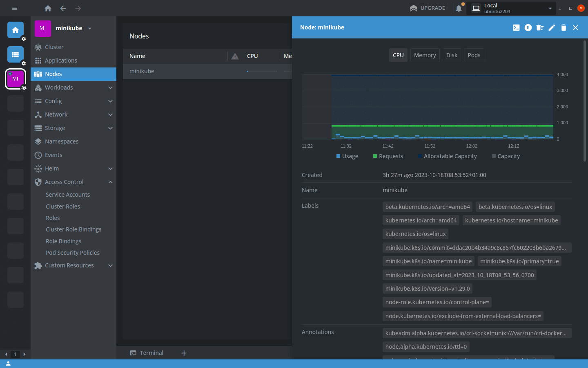Expand the Helm section

coord(73,168)
